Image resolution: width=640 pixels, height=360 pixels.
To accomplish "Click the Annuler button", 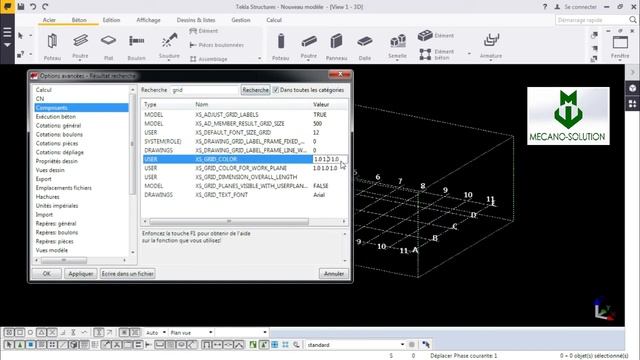I will coord(334,273).
